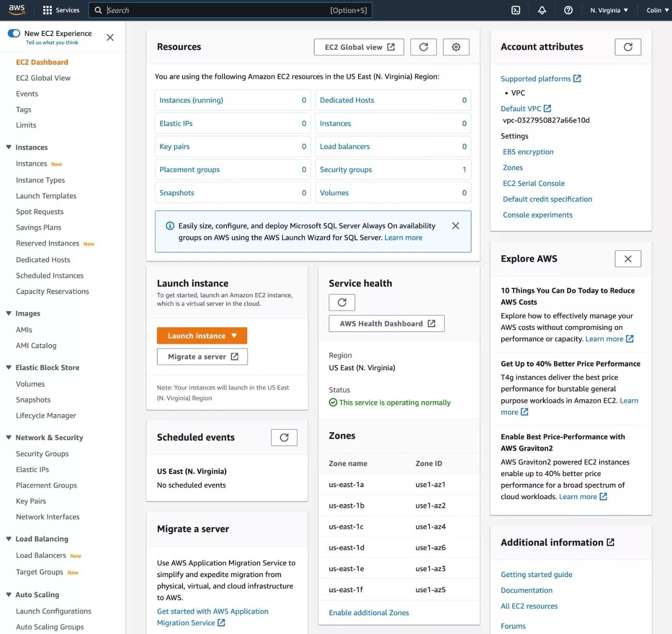Screen dimensions: 672x634
Task: Toggle the New EC2 Experience switch
Action: 14,33
